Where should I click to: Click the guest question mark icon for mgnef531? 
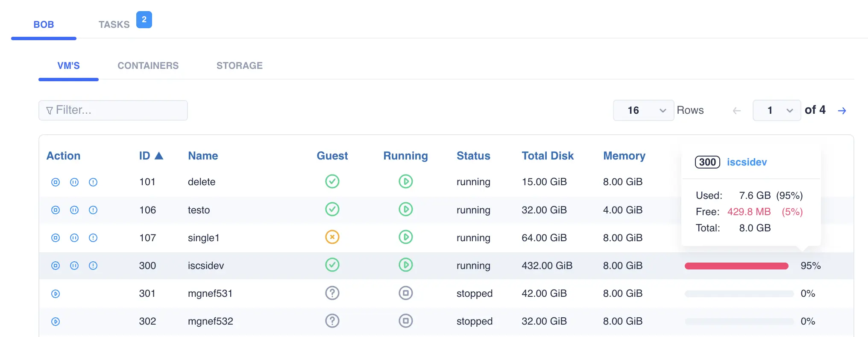pos(332,293)
